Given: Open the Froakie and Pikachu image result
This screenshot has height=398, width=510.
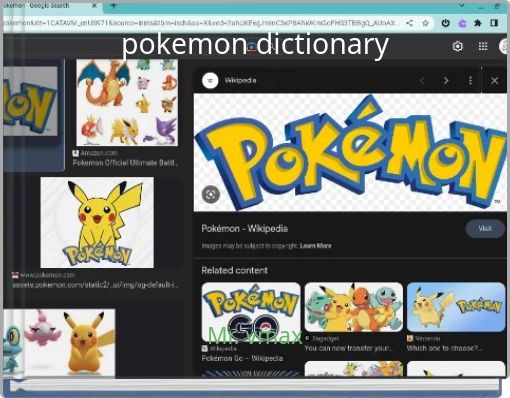Looking at the screenshot, I should tap(59, 343).
